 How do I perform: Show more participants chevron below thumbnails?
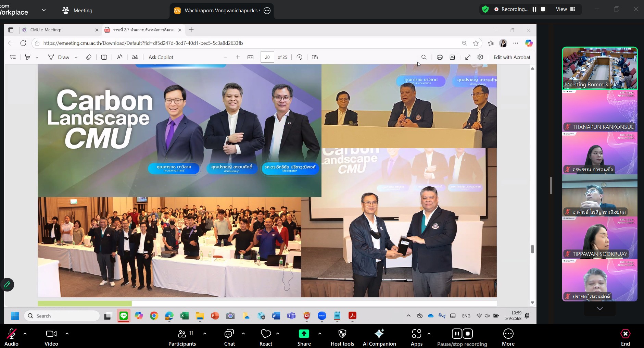tap(600, 309)
